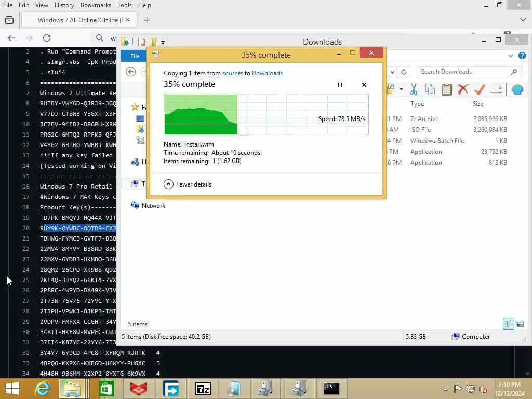532x399 pixels.
Task: Open the Explorer File tab
Action: pyautogui.click(x=135, y=56)
